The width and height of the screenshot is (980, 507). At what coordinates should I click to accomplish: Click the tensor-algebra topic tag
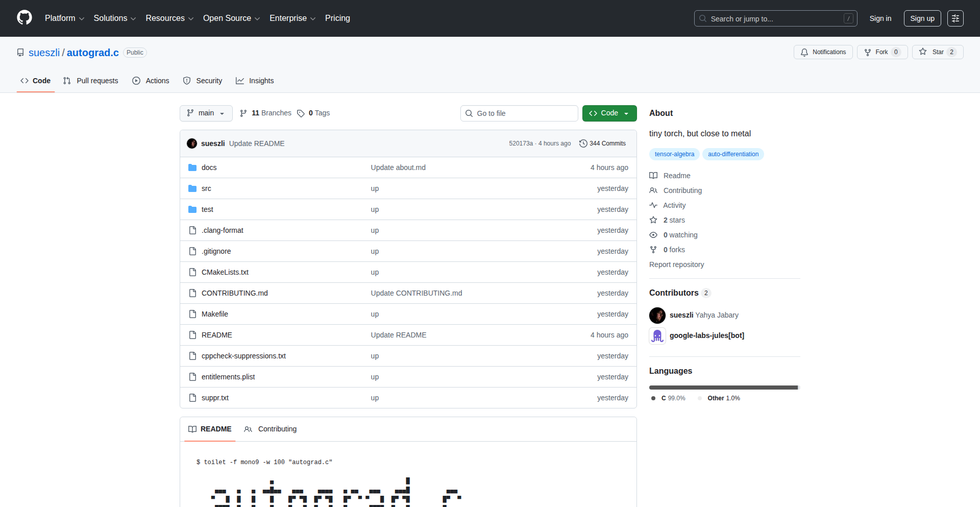pyautogui.click(x=674, y=154)
